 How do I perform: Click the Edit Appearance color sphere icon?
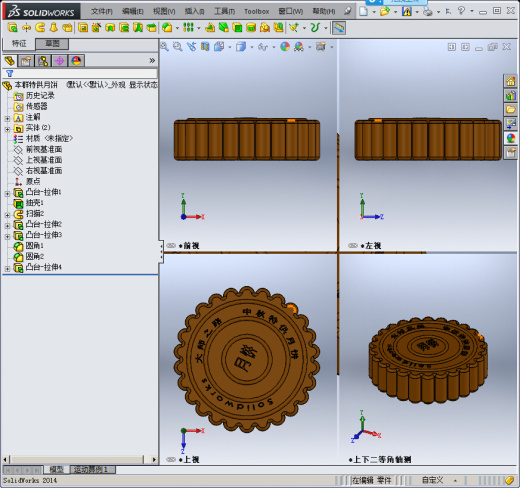click(x=285, y=47)
